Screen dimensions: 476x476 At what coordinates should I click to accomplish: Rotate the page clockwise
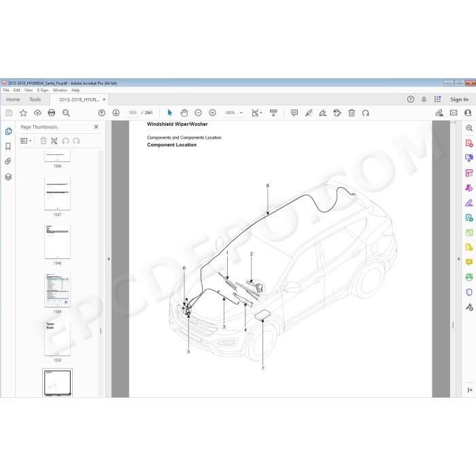coord(366,113)
